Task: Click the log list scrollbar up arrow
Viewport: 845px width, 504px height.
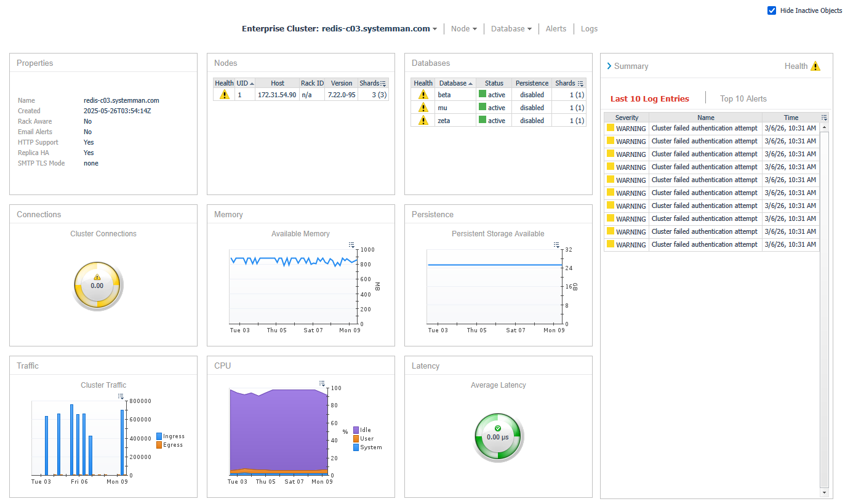Action: pos(825,127)
